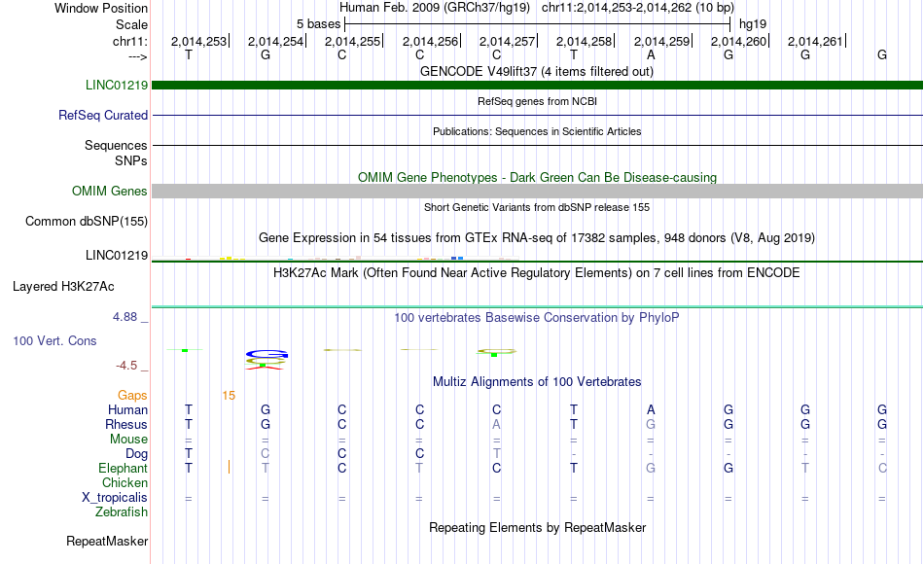This screenshot has height=564, width=924.
Task: Click the Publications: Sequences in Scientific Articles title
Action: [537, 131]
